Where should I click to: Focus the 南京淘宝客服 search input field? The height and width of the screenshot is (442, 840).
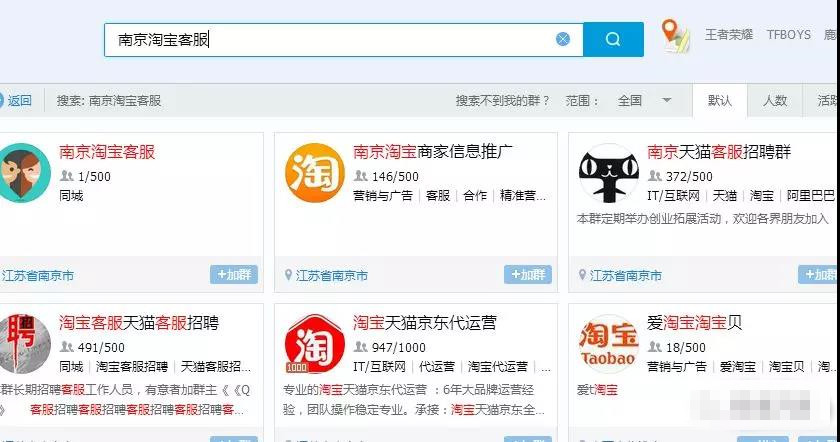click(x=343, y=40)
